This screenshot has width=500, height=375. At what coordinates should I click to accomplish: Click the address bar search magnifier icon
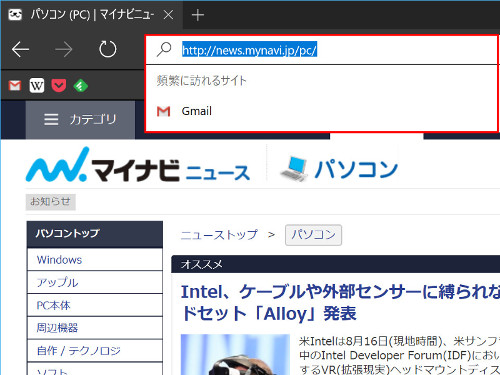pos(164,50)
